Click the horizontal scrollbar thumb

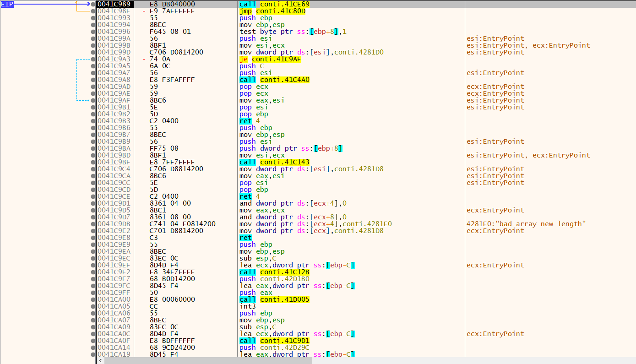pos(208,360)
